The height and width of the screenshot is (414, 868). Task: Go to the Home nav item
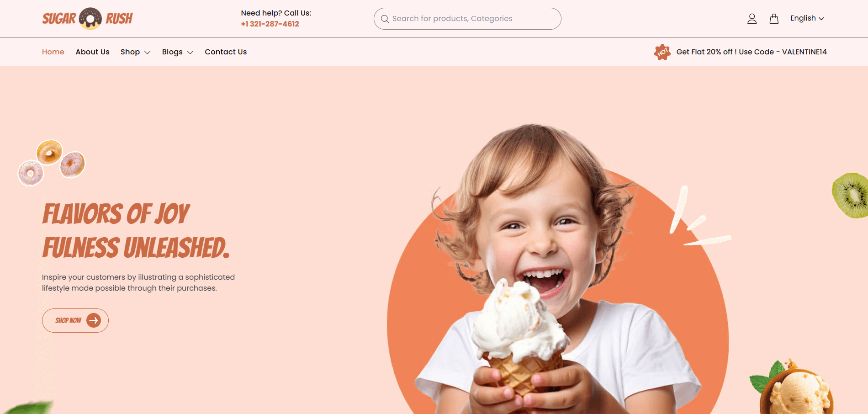click(x=53, y=52)
